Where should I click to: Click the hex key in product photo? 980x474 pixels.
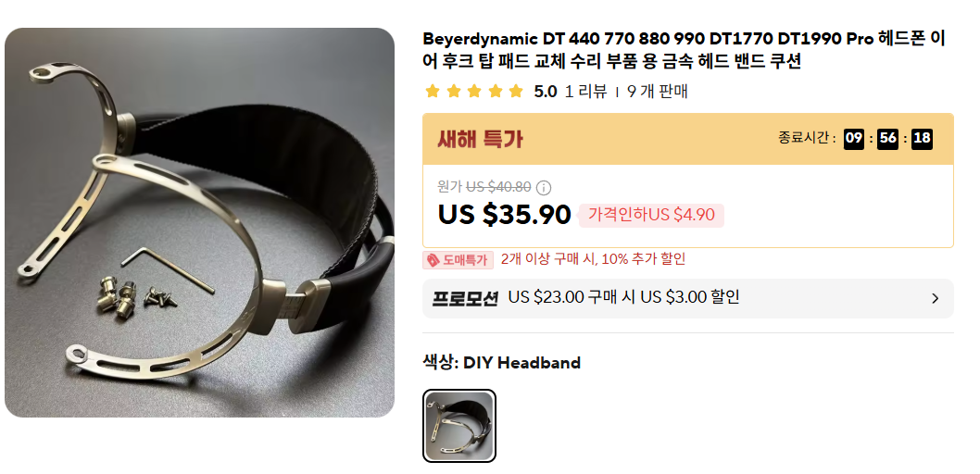click(x=168, y=268)
